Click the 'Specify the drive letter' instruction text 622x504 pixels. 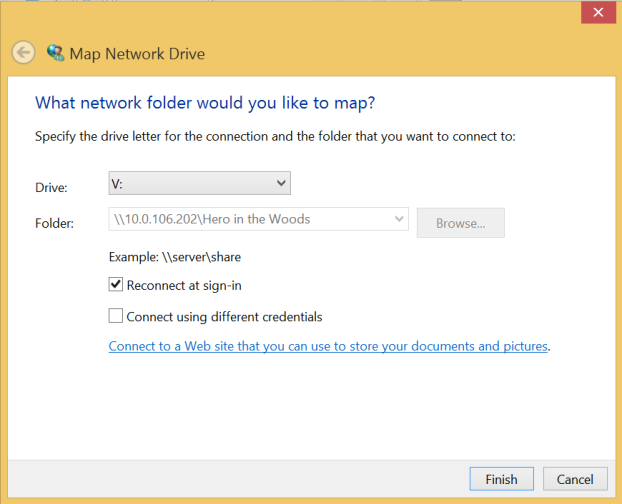coord(275,137)
